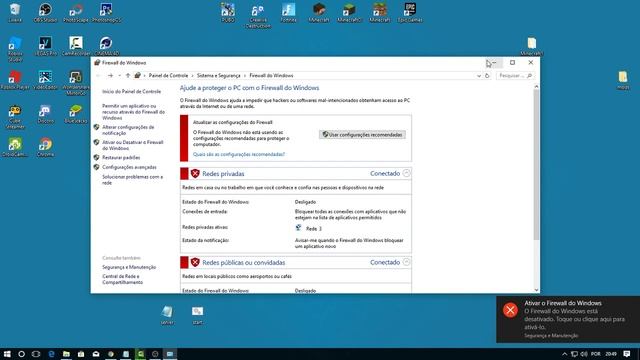This screenshot has height=360, width=640.
Task: Open the VideoEditor desktop shortcut
Action: point(45,80)
